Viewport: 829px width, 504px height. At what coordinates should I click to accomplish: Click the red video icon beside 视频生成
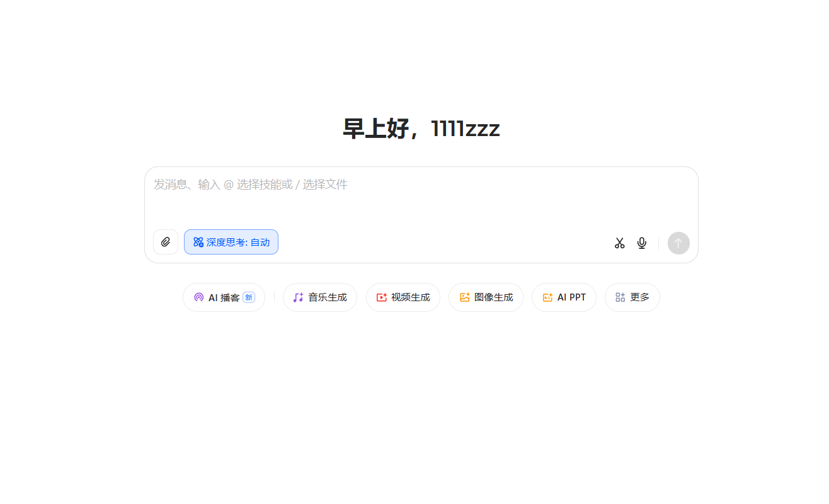tap(381, 297)
